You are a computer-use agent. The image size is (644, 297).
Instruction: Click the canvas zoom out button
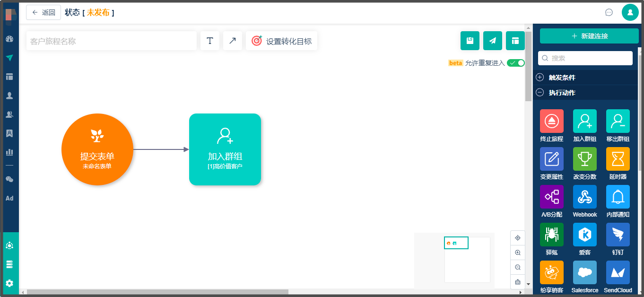(518, 267)
